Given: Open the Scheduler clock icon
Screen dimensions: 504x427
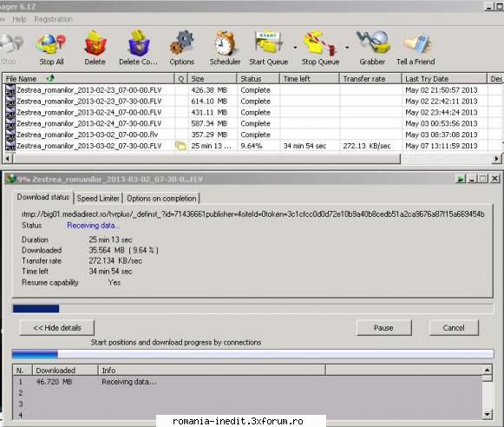Looking at the screenshot, I should point(225,43).
